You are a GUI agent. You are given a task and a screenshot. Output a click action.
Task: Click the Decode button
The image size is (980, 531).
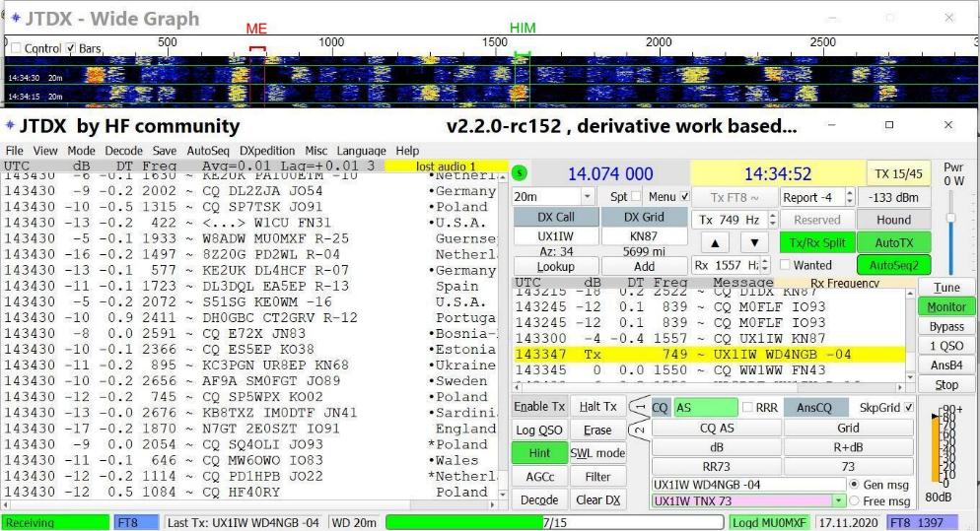click(x=539, y=499)
